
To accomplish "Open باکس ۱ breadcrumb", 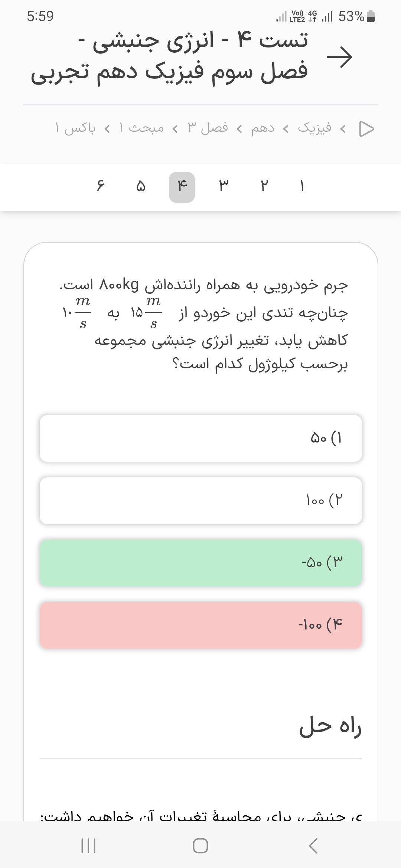I will pos(75,128).
